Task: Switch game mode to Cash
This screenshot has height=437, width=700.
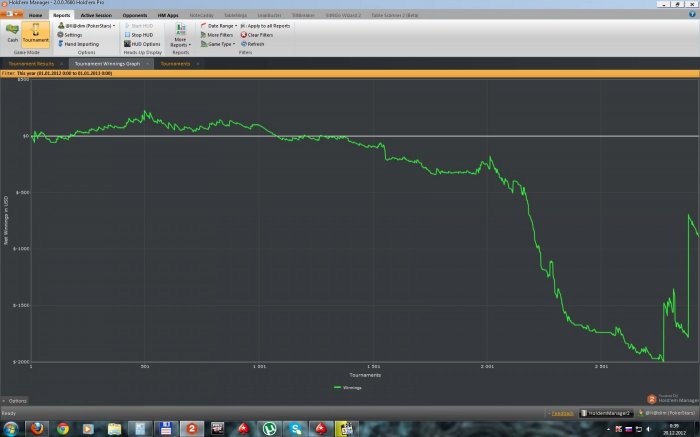Action: (12, 33)
